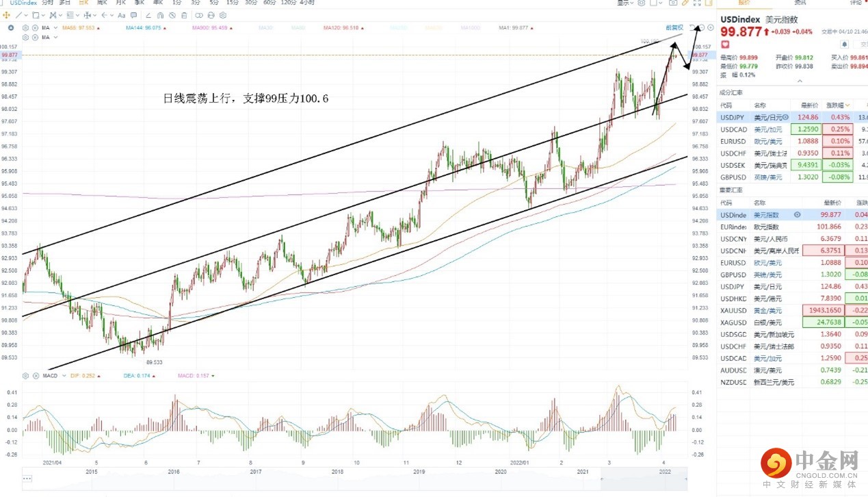Expand the second MA indicator dropdown
The image size is (868, 497).
click(55, 37)
